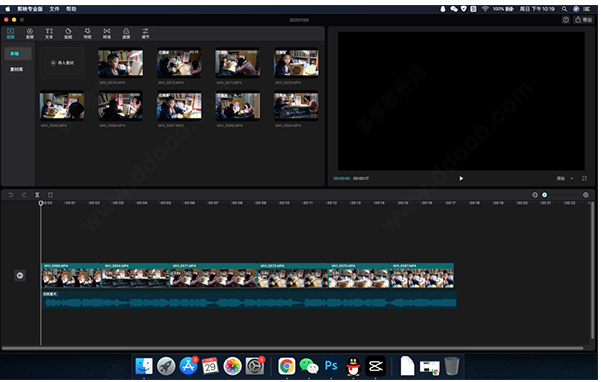601x382 pixels.
Task: Click the timeline vertical scrollbar
Action: 593,270
